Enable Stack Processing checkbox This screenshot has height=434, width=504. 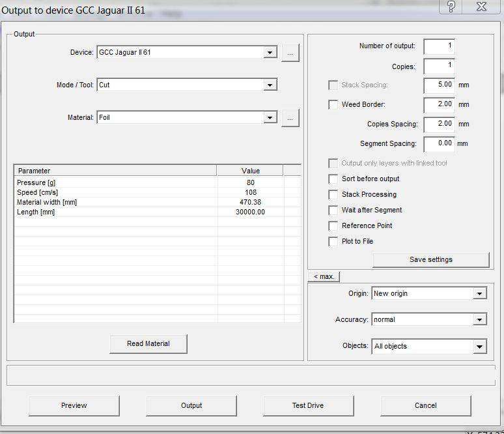333,194
